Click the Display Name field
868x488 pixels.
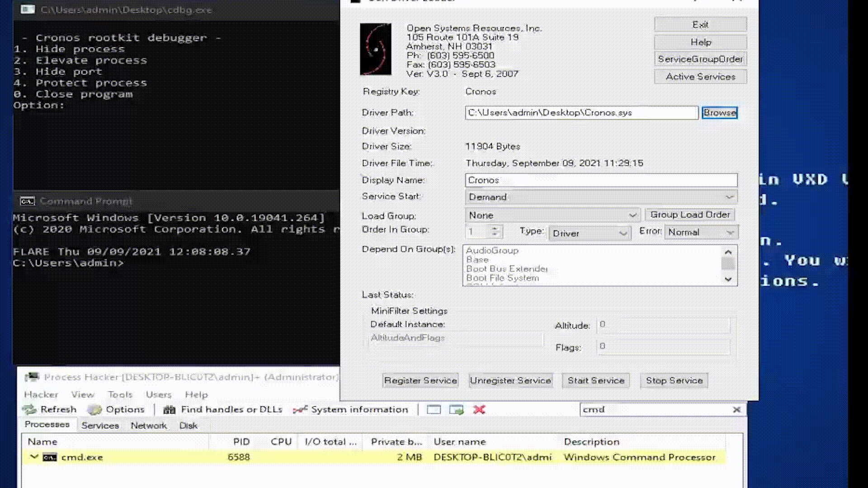601,180
